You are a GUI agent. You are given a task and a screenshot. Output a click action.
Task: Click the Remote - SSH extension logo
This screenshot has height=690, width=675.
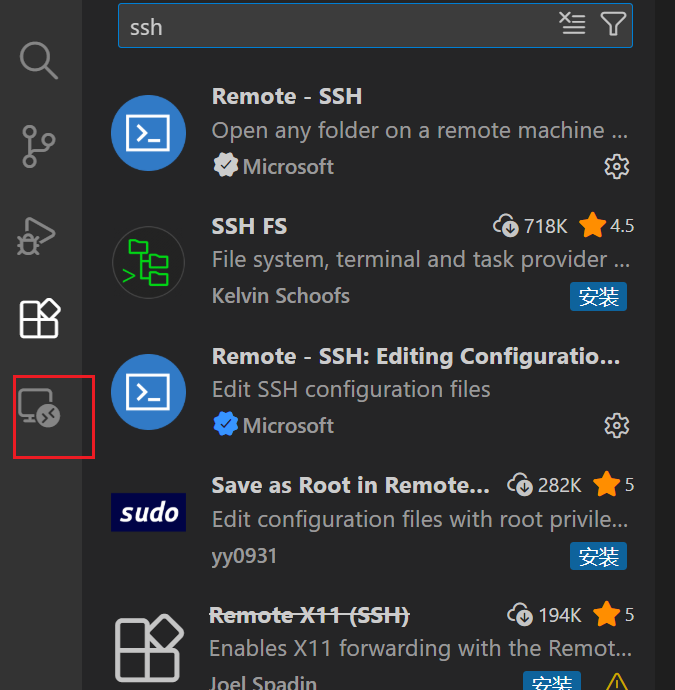tap(148, 133)
